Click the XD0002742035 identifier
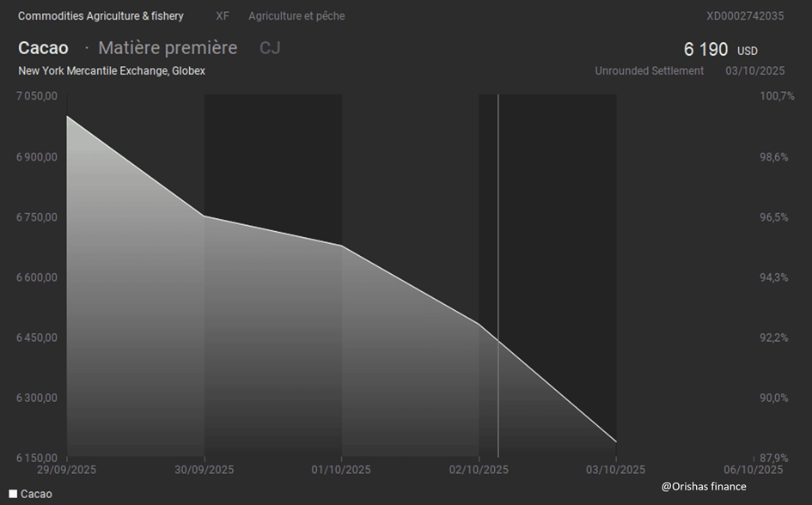812x505 pixels. tap(745, 16)
